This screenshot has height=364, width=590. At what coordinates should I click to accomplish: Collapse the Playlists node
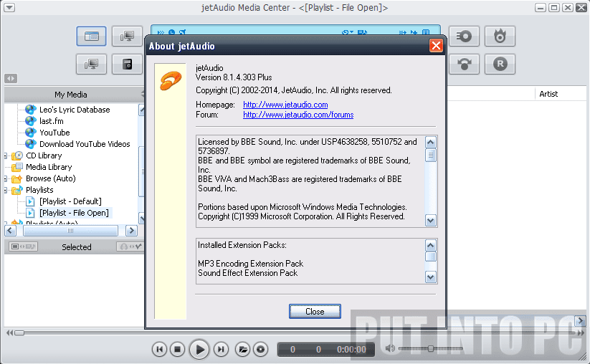[6, 190]
